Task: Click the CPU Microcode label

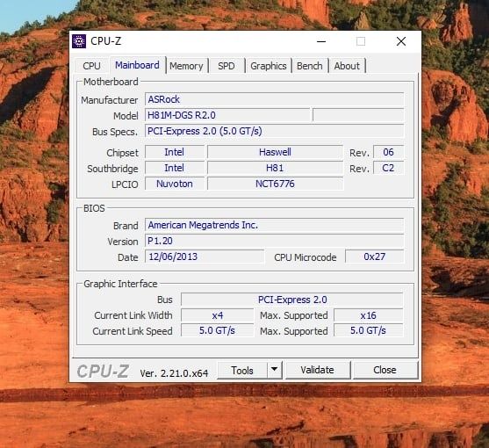Action: pyautogui.click(x=306, y=257)
